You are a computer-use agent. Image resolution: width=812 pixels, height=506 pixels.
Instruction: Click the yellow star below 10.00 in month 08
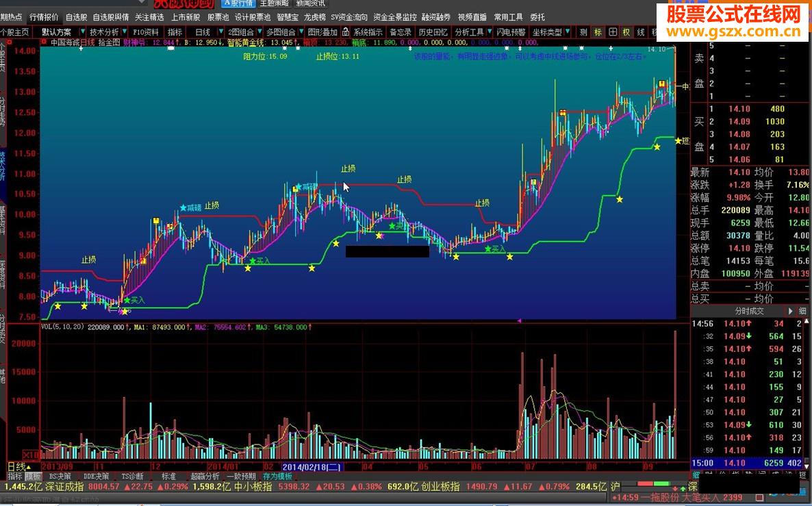point(620,199)
